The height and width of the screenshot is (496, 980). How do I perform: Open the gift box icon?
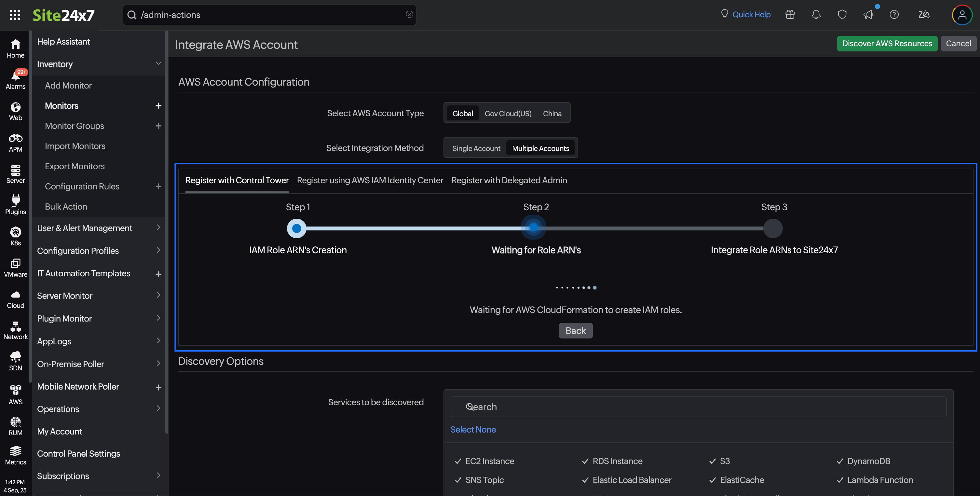tap(790, 14)
